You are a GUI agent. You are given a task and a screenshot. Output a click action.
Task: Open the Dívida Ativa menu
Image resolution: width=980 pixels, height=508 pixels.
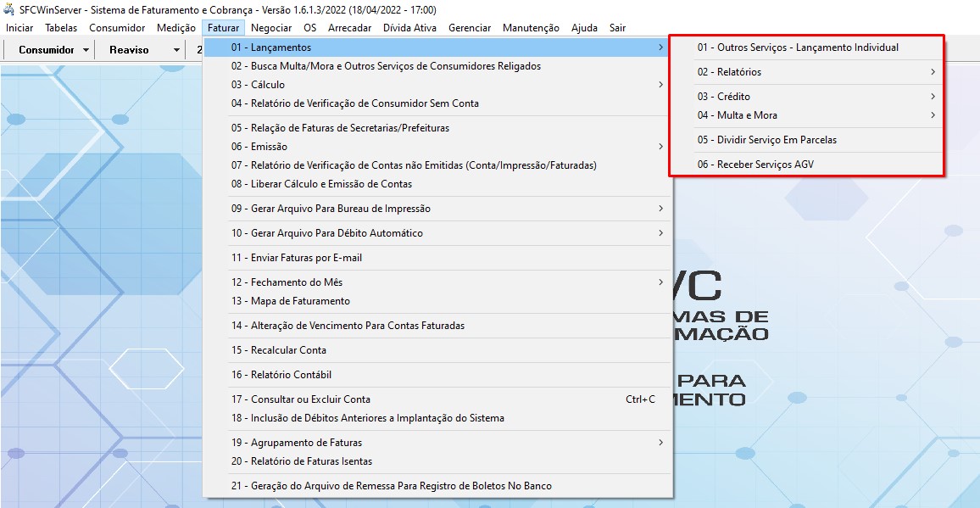point(409,28)
